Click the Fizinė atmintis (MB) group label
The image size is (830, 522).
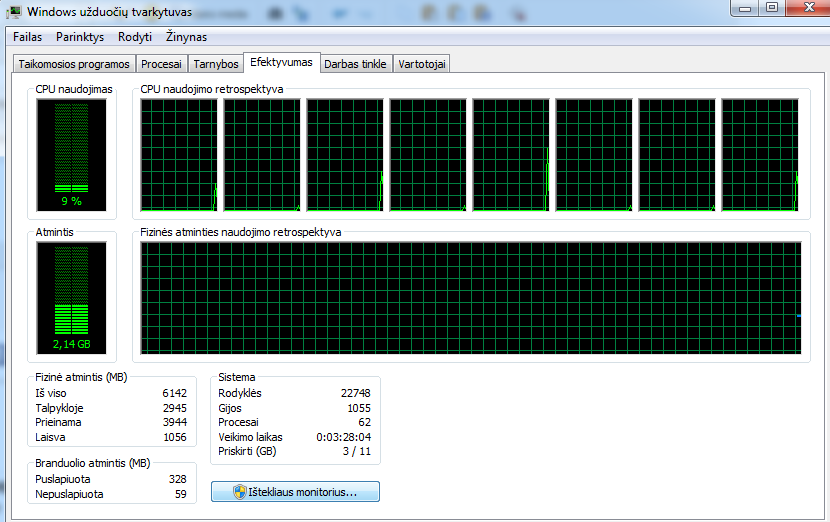(81, 377)
